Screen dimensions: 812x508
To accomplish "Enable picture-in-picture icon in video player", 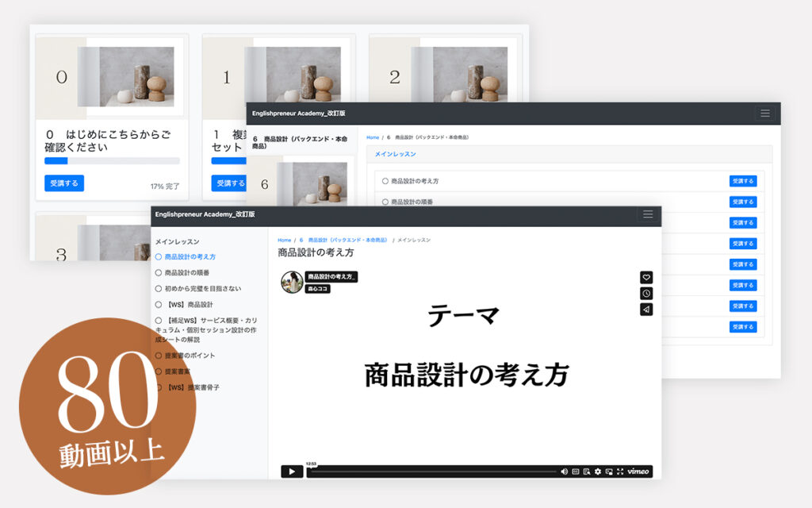I will tap(609, 471).
